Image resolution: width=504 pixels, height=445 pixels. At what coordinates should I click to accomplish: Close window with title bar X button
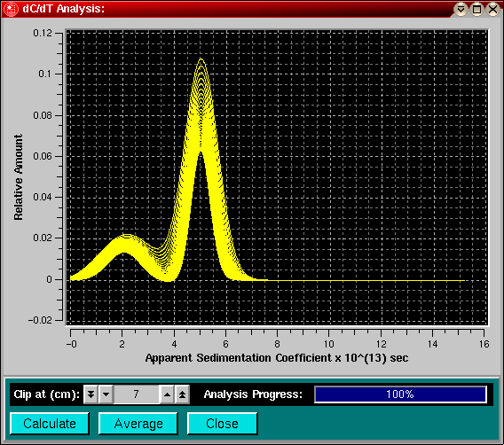pyautogui.click(x=493, y=9)
